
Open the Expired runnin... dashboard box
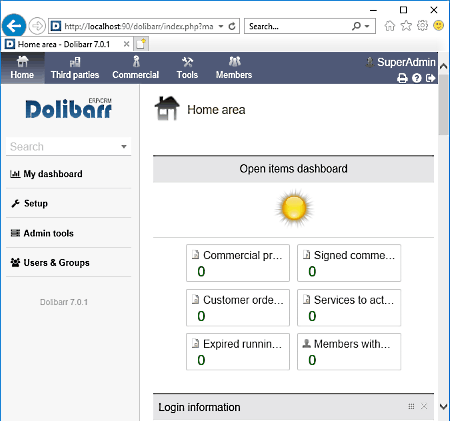[238, 352]
